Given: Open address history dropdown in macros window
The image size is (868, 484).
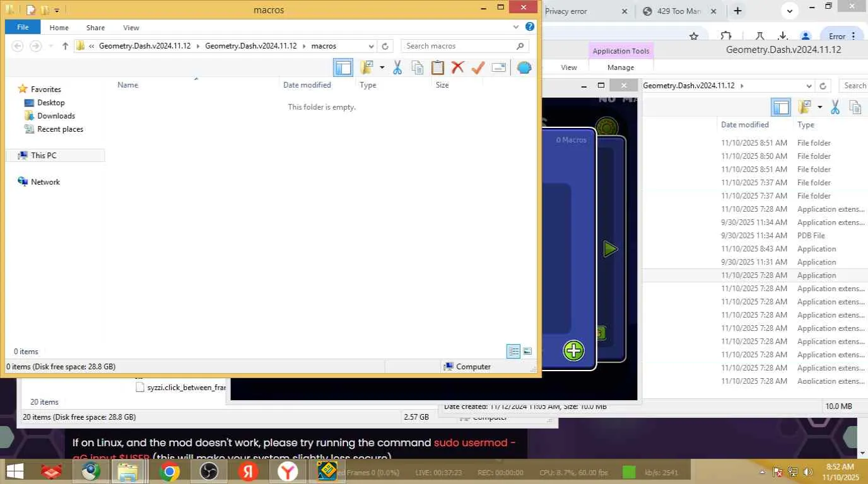Looking at the screenshot, I should pyautogui.click(x=371, y=46).
